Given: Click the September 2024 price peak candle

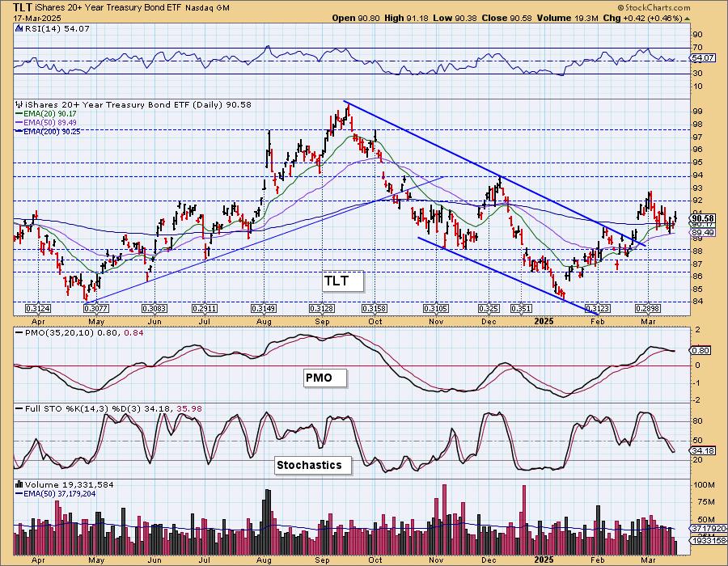Looking at the screenshot, I should click(348, 111).
